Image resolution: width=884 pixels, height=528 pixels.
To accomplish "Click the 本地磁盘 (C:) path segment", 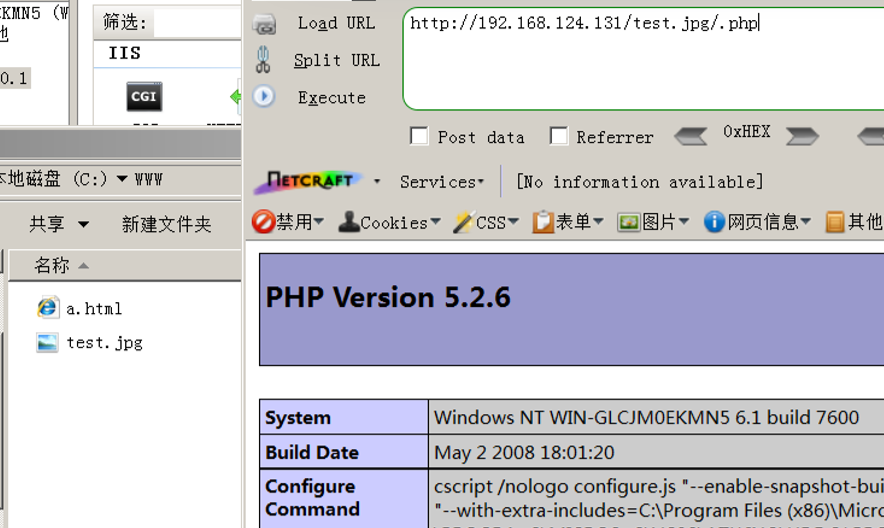I will click(54, 179).
